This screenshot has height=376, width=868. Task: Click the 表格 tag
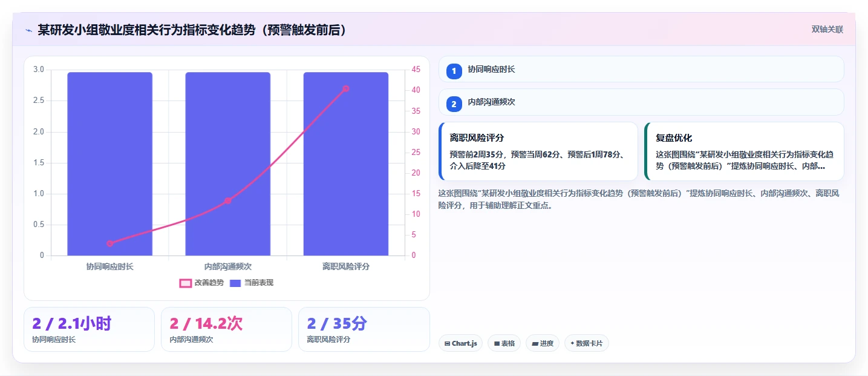pos(504,343)
